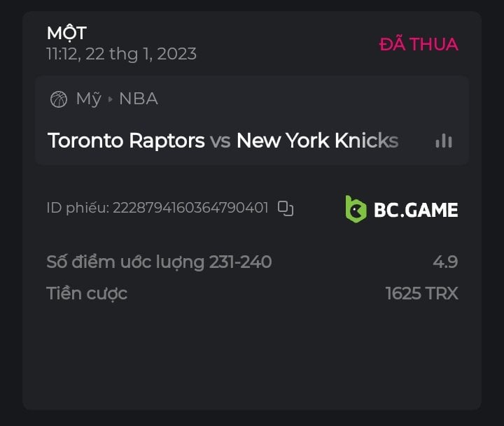Image resolution: width=504 pixels, height=426 pixels.
Task: Click the basketball sport icon
Action: pos(59,99)
